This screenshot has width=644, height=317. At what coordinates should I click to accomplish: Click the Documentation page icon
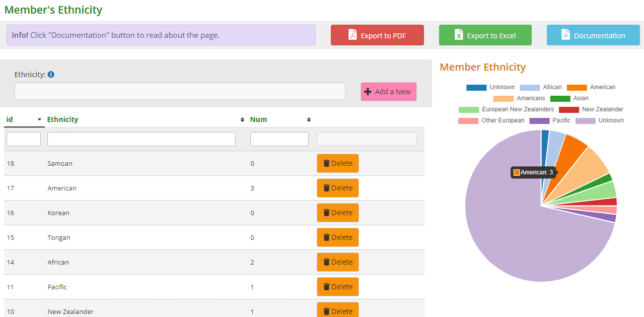pyautogui.click(x=566, y=35)
